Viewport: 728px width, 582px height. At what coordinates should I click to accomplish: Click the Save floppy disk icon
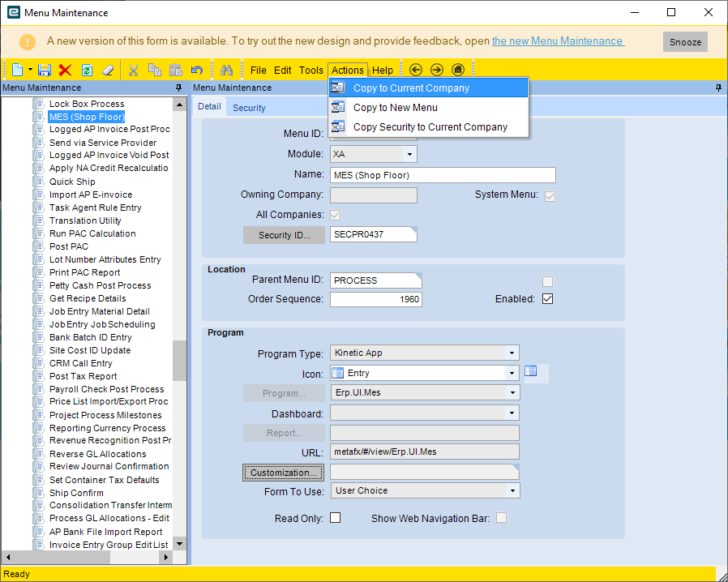coord(44,70)
